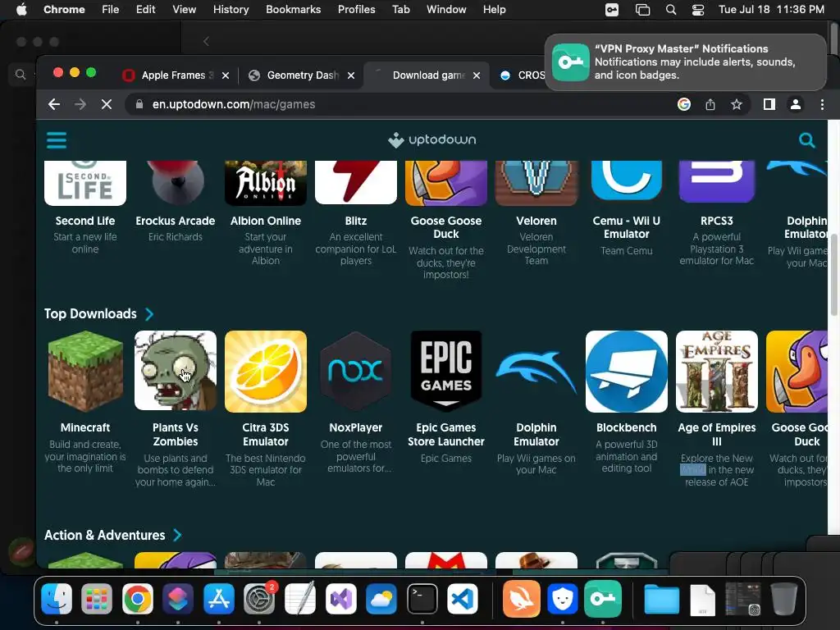Toggle the Chrome side panel icon

[x=769, y=104]
